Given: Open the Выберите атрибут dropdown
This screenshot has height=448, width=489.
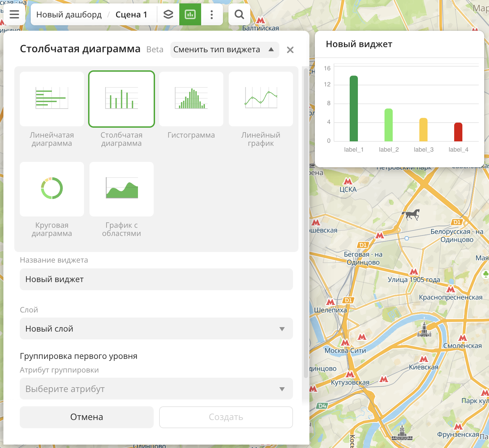Looking at the screenshot, I should click(x=156, y=389).
